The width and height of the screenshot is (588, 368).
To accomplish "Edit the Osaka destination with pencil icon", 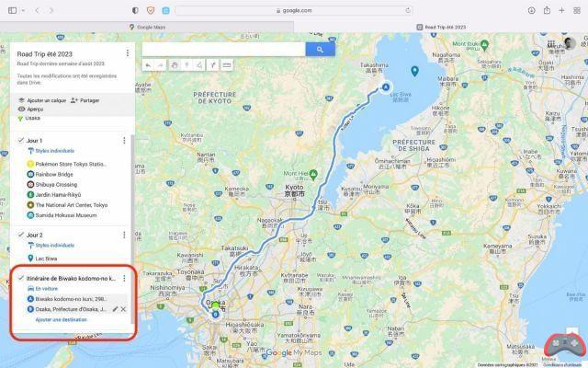I will [x=115, y=309].
